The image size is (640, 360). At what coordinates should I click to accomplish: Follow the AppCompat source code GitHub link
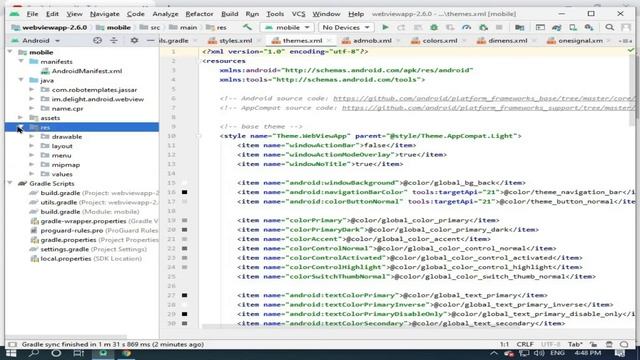click(489, 108)
